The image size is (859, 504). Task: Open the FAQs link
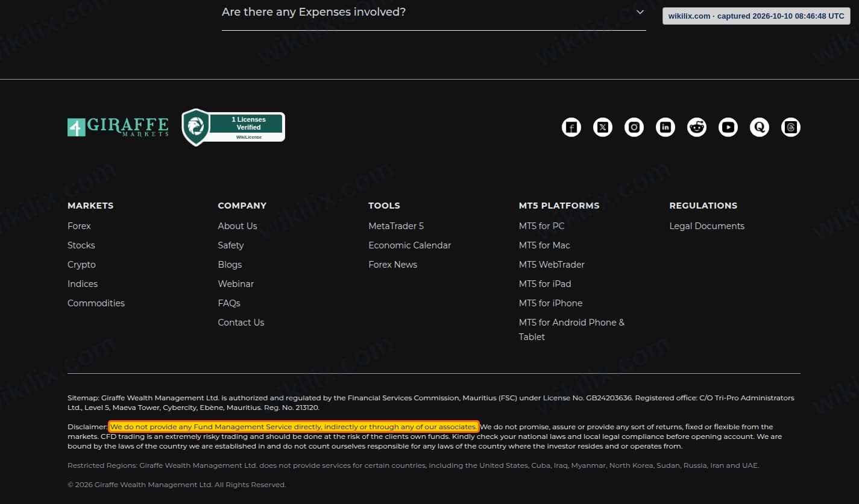pos(229,303)
